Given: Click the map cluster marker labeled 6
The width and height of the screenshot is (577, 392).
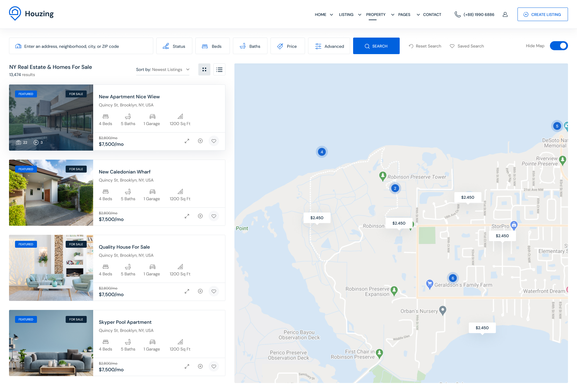Looking at the screenshot, I should [453, 278].
